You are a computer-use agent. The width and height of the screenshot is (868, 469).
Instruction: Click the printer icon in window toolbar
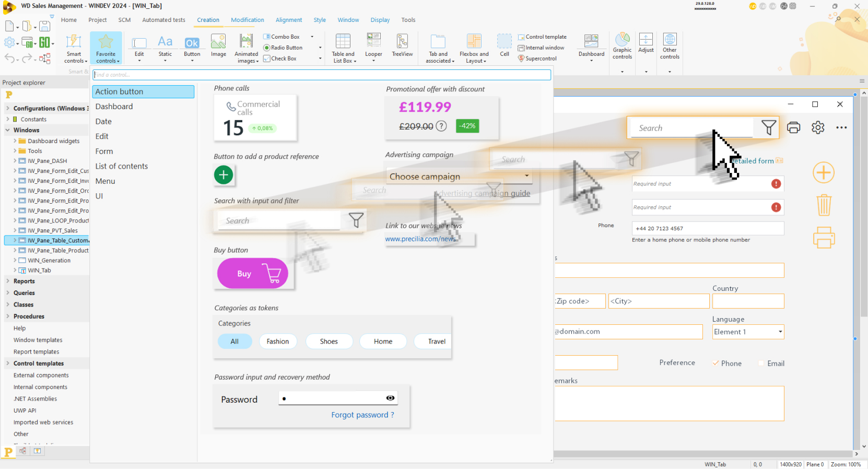click(x=793, y=127)
